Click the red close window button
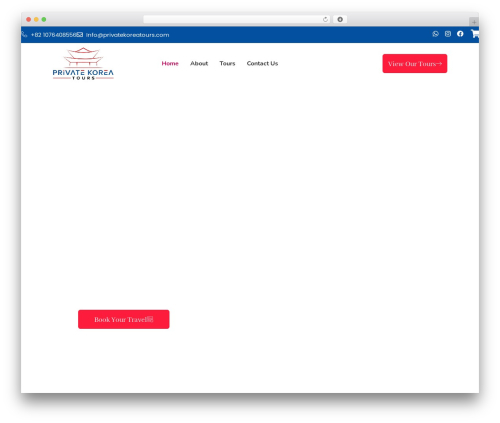The image size is (500, 423). tap(29, 19)
